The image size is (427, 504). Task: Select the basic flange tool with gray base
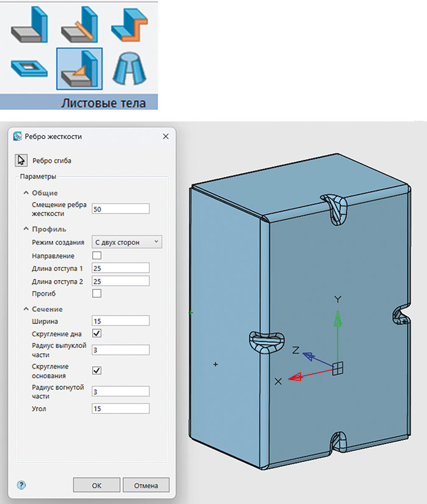(29, 24)
